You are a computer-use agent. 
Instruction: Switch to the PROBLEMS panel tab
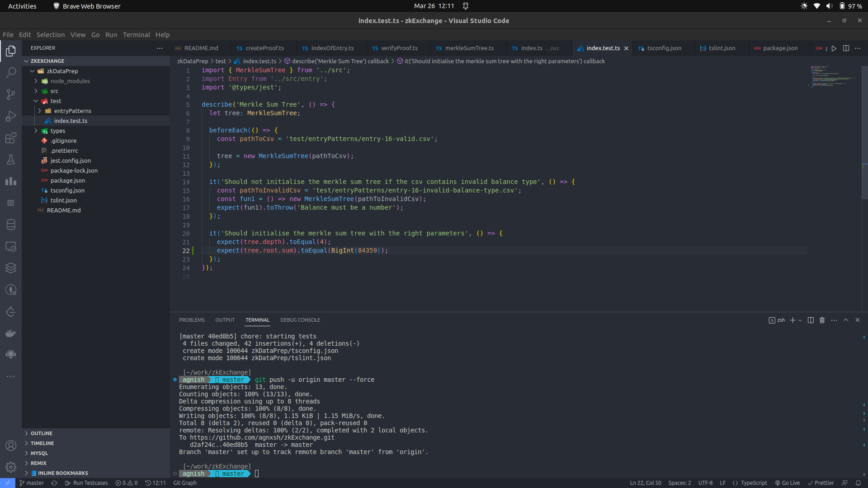192,320
